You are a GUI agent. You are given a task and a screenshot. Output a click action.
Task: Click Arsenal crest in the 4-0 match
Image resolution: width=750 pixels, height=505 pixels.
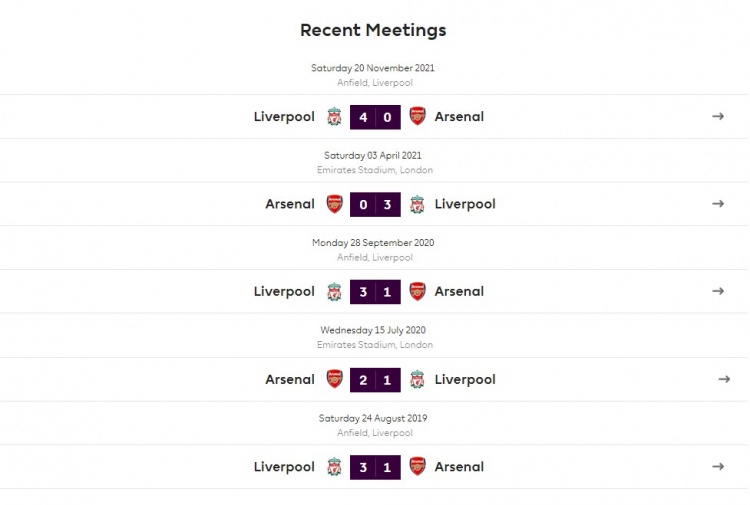(418, 116)
